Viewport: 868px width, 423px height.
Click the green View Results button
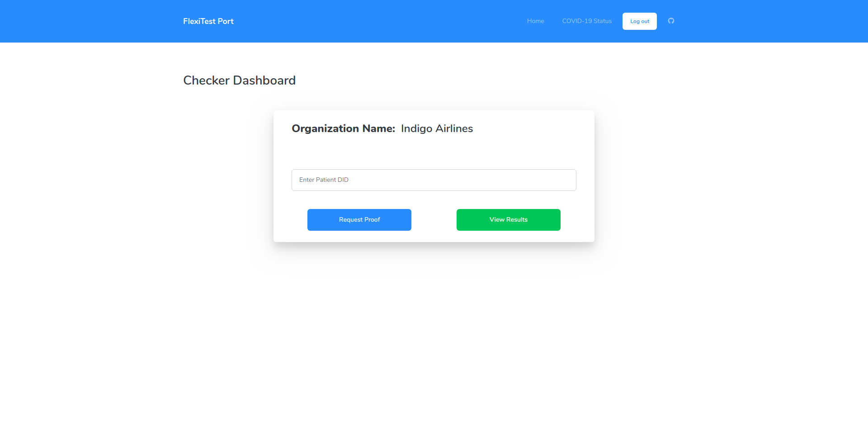click(x=509, y=220)
